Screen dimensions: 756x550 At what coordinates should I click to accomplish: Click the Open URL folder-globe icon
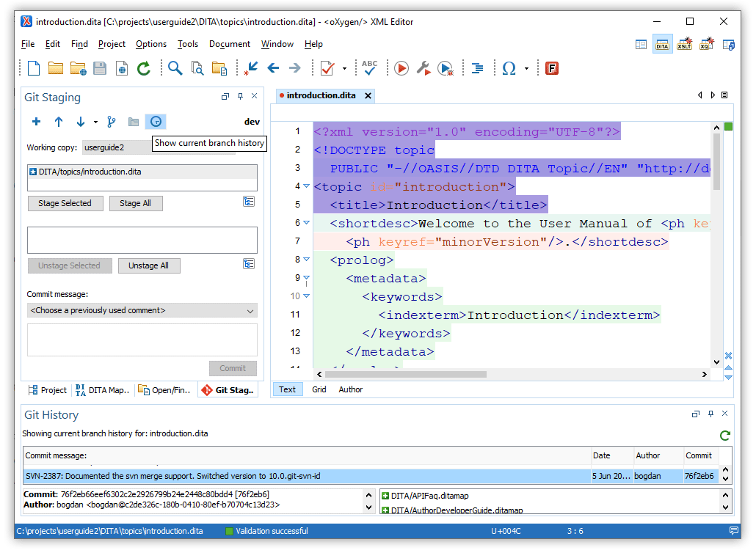[x=78, y=68]
